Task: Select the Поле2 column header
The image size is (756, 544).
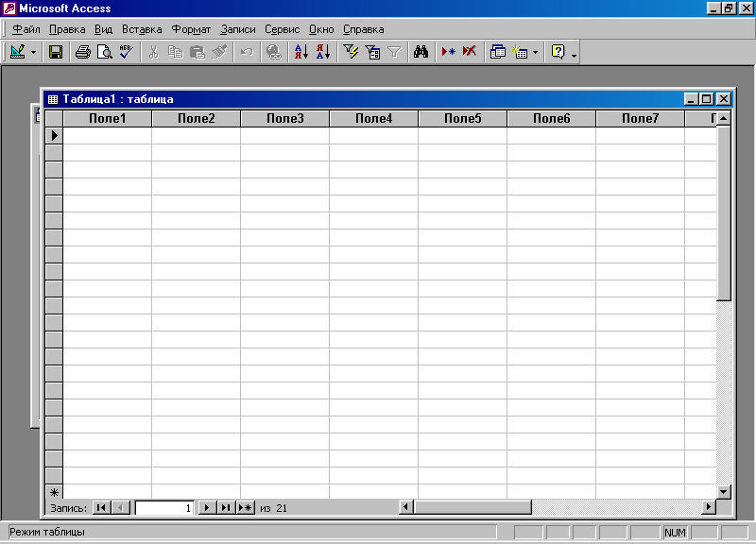Action: click(197, 119)
